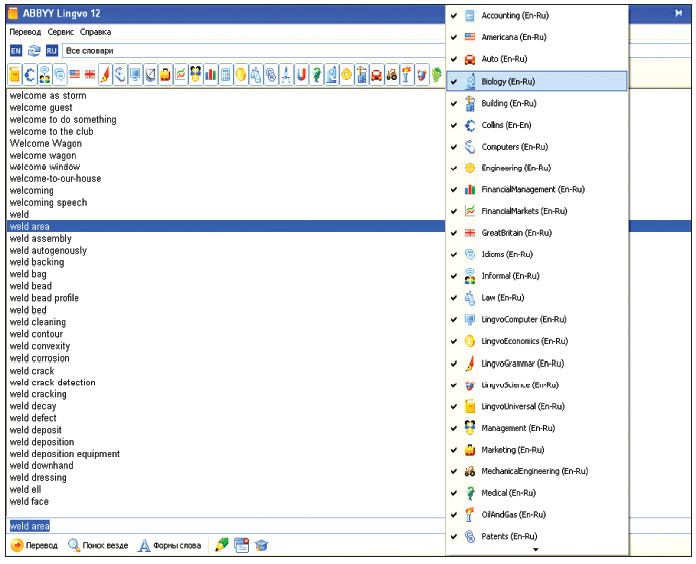The height and width of the screenshot is (564, 696).
Task: Click the graduation cap tutor icon
Action: tap(261, 545)
